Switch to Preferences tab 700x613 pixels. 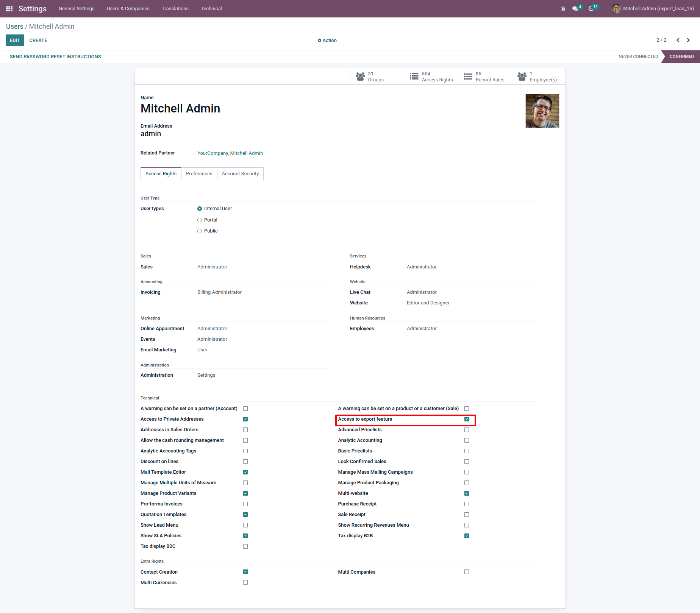point(199,173)
